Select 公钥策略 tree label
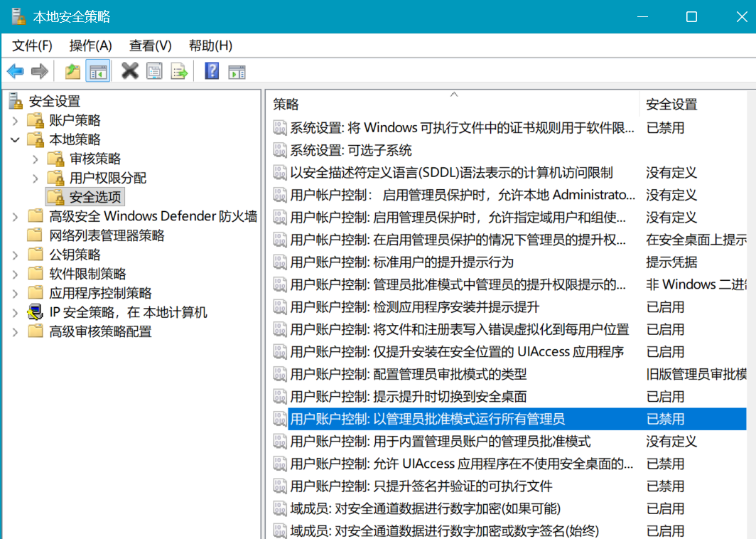This screenshot has width=756, height=539. pos(75,255)
